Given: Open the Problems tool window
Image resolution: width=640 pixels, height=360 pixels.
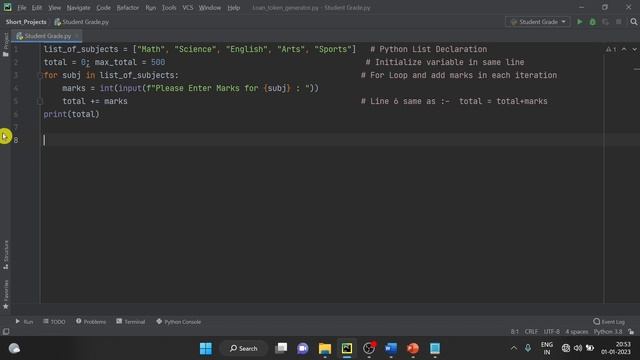Looking at the screenshot, I should point(91,322).
